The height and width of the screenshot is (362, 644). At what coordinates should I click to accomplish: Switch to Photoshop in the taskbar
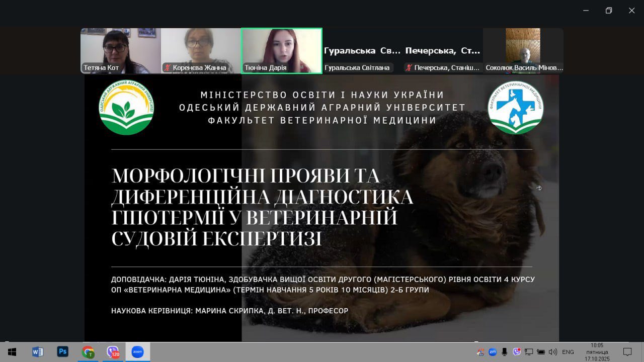[63, 352]
